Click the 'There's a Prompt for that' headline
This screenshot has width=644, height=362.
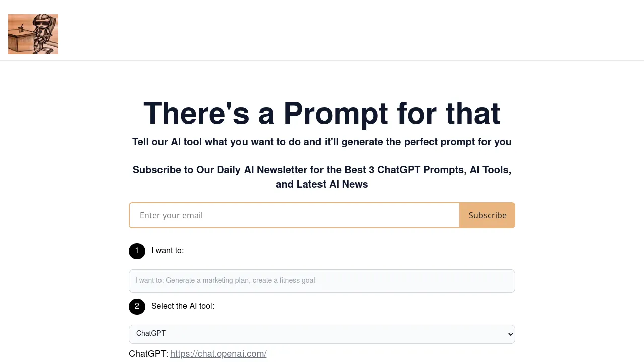(321, 113)
